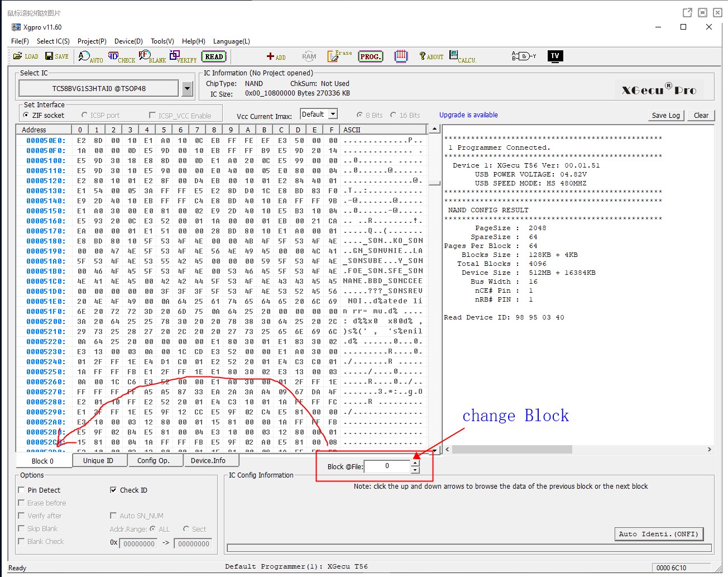
Task: Enable the Pin Detect checkbox
Action: click(x=22, y=490)
